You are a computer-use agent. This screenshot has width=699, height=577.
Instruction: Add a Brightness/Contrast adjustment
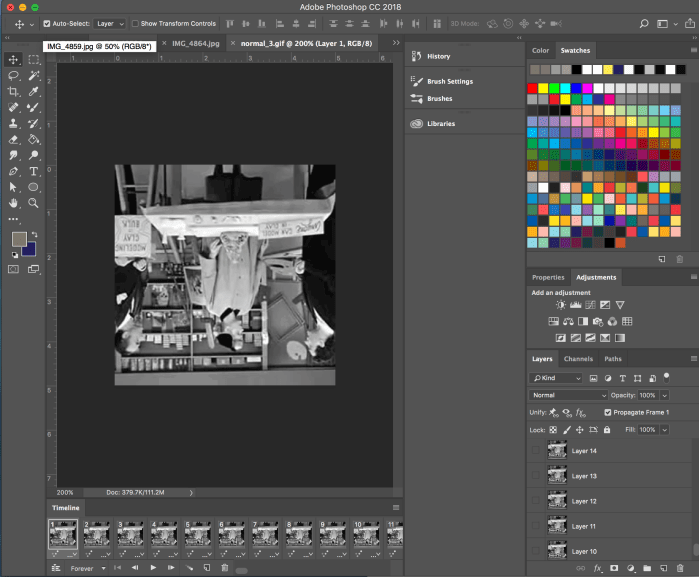pyautogui.click(x=561, y=305)
